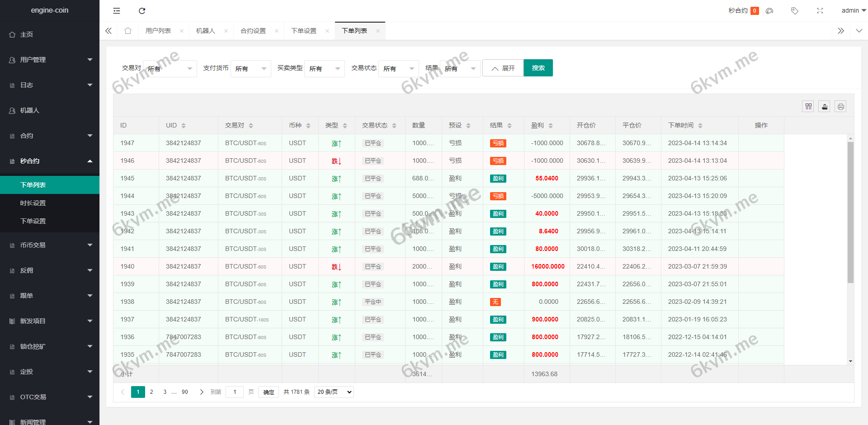Print the table using the printer icon
This screenshot has width=868, height=425.
click(x=841, y=106)
